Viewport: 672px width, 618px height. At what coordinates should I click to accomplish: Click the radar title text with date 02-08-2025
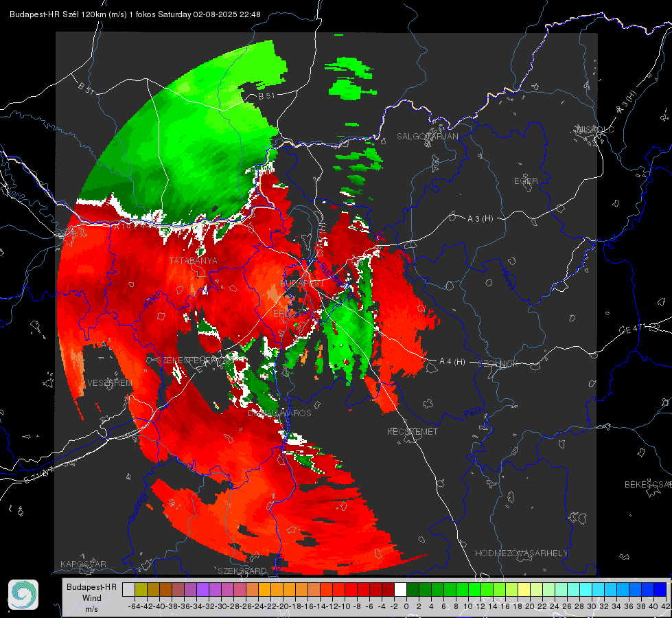135,14
